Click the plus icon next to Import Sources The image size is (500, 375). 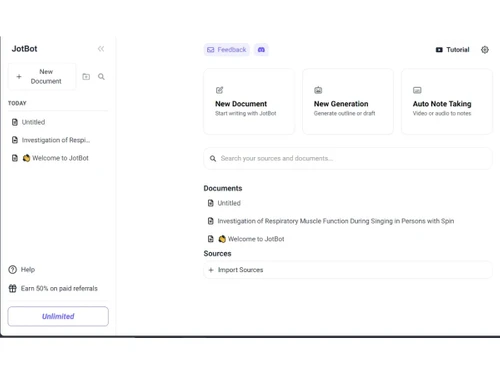click(x=211, y=270)
